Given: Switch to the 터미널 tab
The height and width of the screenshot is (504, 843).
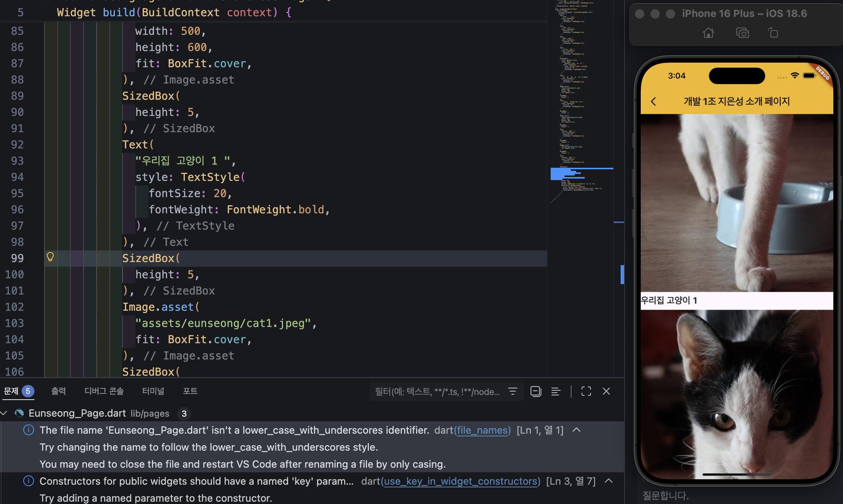Looking at the screenshot, I should click(153, 391).
